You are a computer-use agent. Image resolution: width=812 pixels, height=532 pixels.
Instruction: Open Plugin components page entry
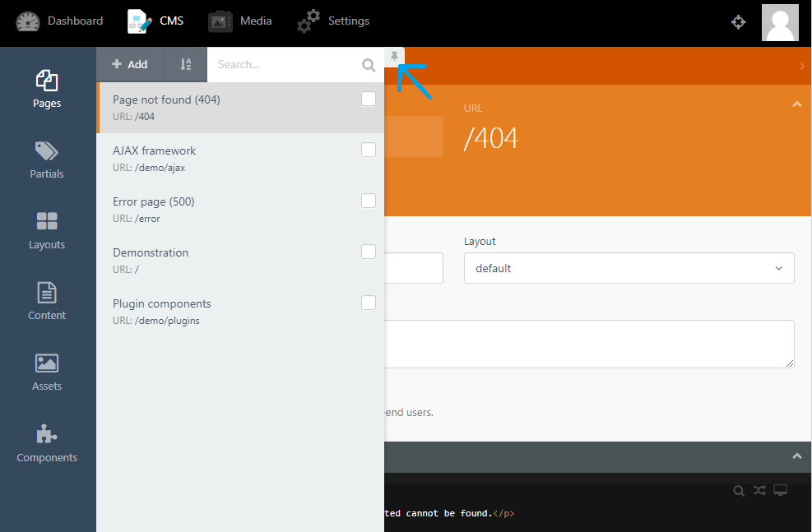[240, 312]
